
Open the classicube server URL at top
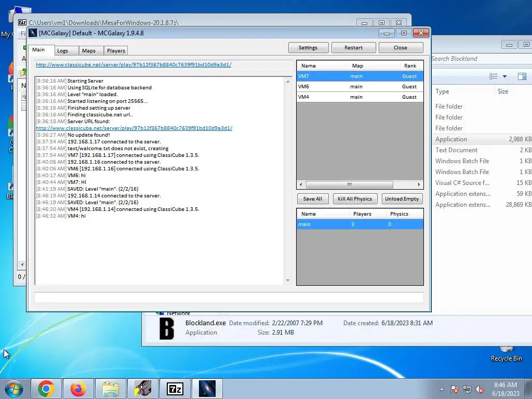pyautogui.click(x=134, y=65)
